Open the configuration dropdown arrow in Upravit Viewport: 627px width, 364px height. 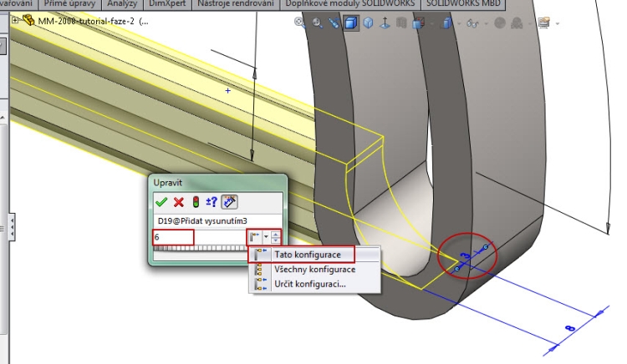(x=266, y=237)
